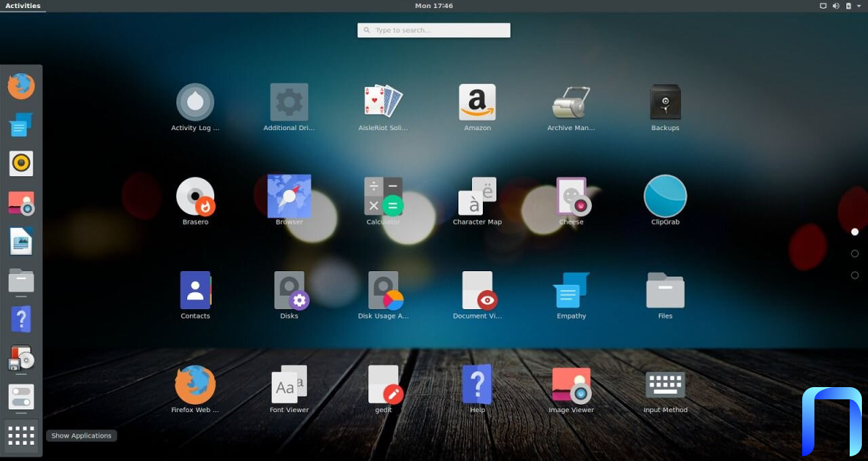Open Files folder icon in dock
Viewport: 868px width, 461px height.
(21, 280)
